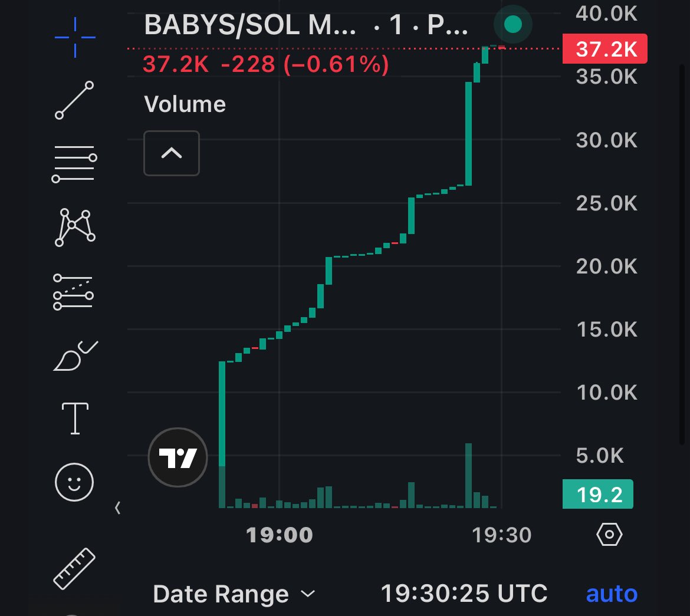Click the BABYS/SOL symbol title
This screenshot has height=616, width=690.
[250, 25]
